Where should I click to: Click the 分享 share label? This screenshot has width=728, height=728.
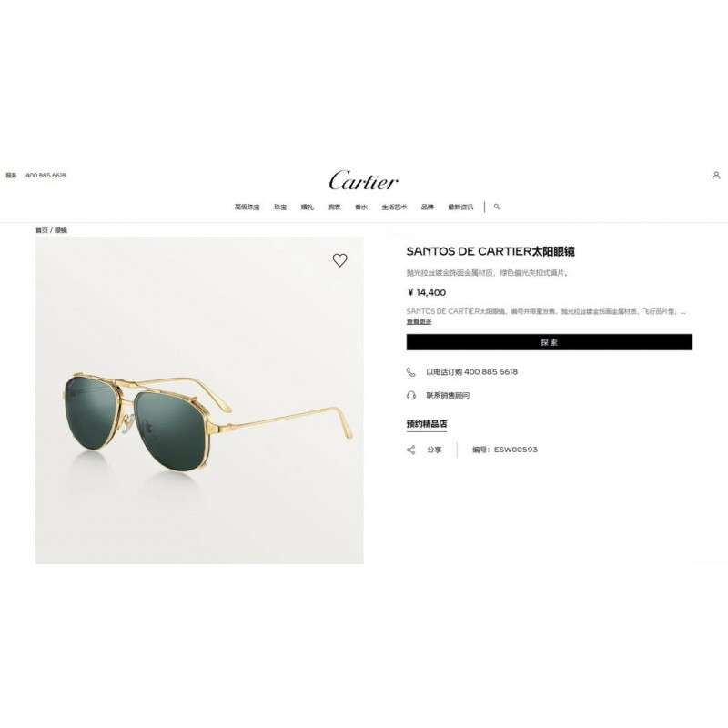coord(435,450)
